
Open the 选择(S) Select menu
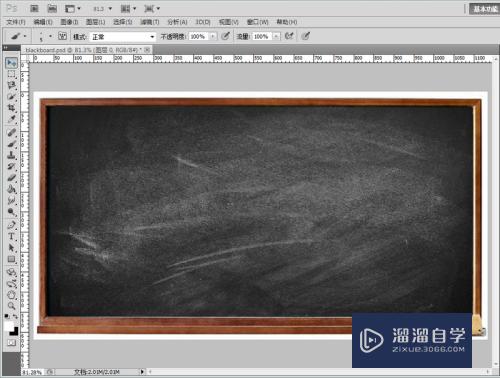click(x=123, y=22)
